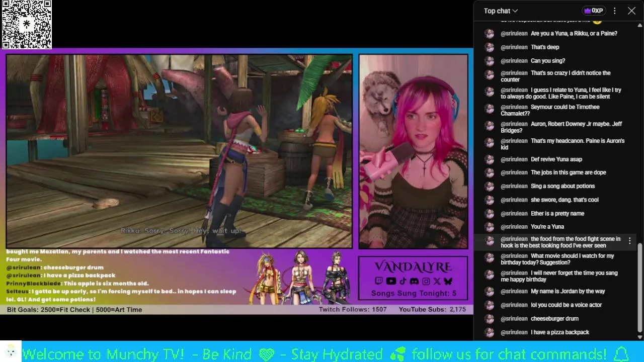Click the chat scrollbar down arrow
The width and height of the screenshot is (644, 362).
[x=640, y=337]
